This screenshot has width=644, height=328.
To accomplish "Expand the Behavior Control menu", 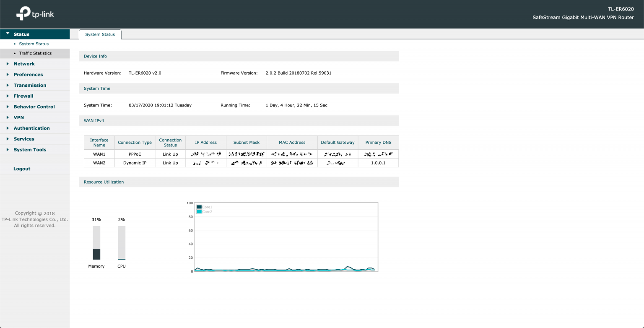I will point(35,107).
